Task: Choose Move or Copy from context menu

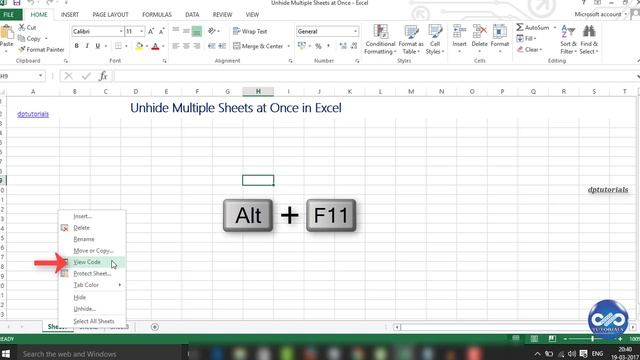Action: [92, 251]
